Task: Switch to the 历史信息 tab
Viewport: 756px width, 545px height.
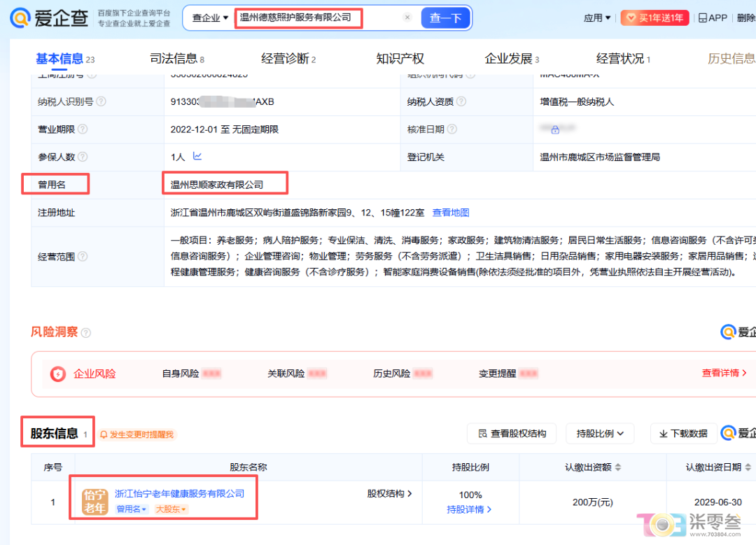Action: pyautogui.click(x=731, y=59)
